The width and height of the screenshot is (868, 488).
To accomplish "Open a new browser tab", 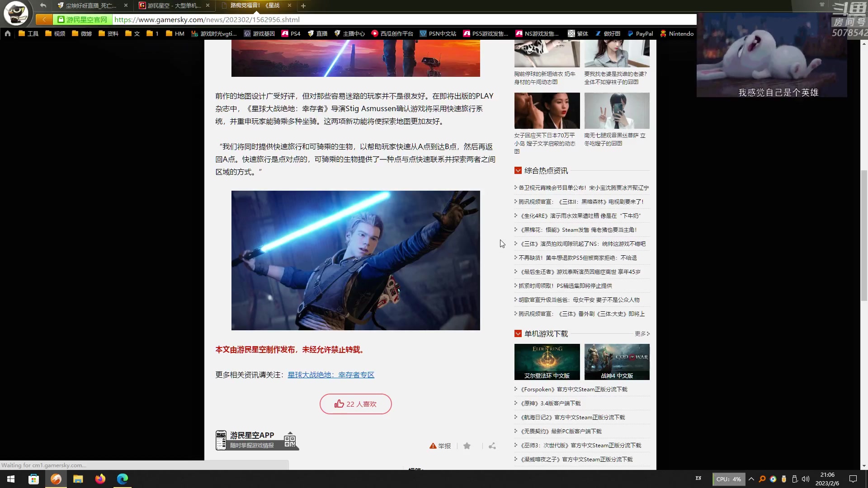I will coord(303,6).
